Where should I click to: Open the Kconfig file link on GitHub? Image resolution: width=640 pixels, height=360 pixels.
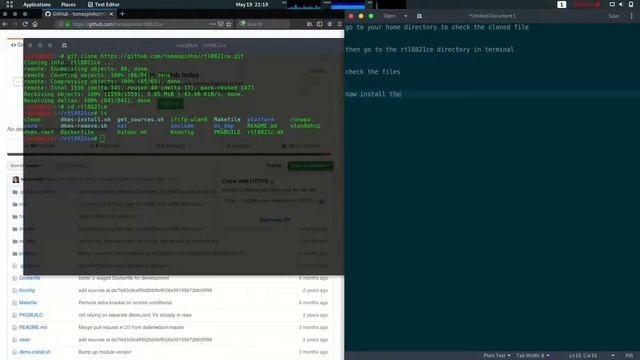click(27, 290)
